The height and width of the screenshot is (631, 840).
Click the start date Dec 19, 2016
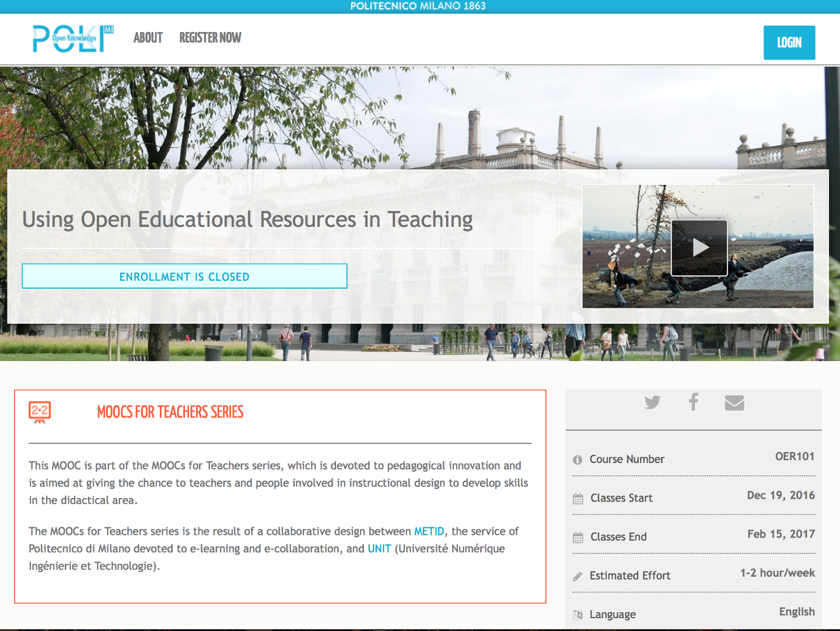pyautogui.click(x=781, y=496)
